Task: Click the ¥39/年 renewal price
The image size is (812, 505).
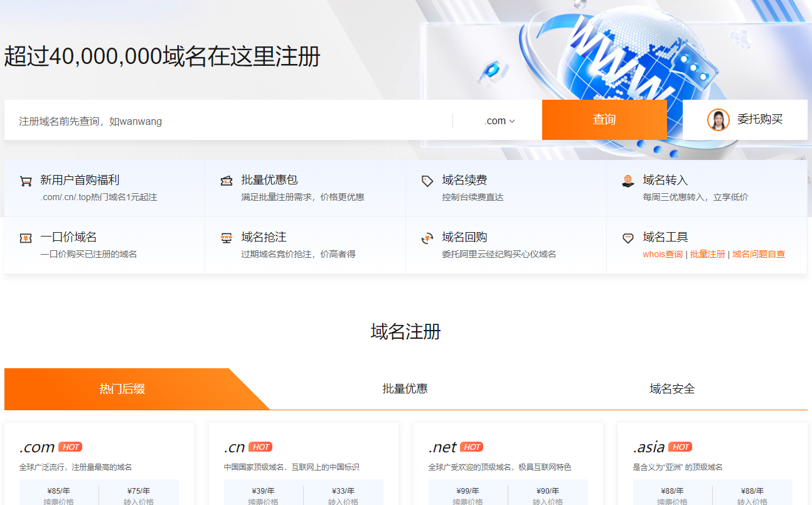Action: [263, 491]
